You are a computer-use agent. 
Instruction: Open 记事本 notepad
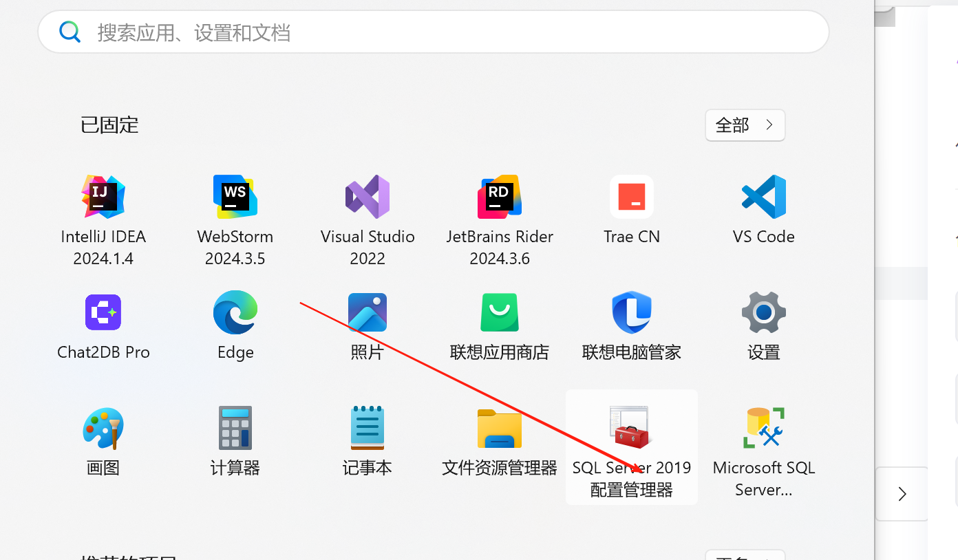tap(368, 442)
